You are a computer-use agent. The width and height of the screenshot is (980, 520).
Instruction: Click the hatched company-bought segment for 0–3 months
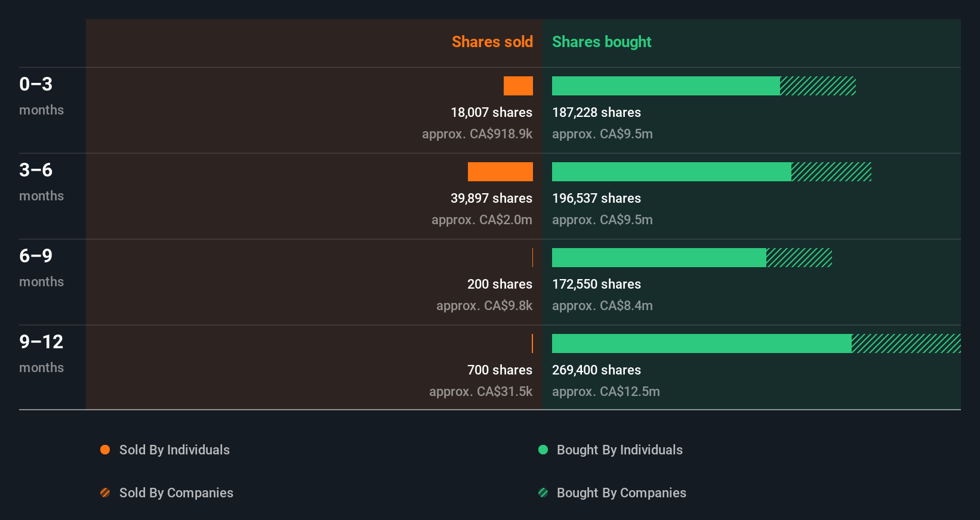[x=818, y=86]
